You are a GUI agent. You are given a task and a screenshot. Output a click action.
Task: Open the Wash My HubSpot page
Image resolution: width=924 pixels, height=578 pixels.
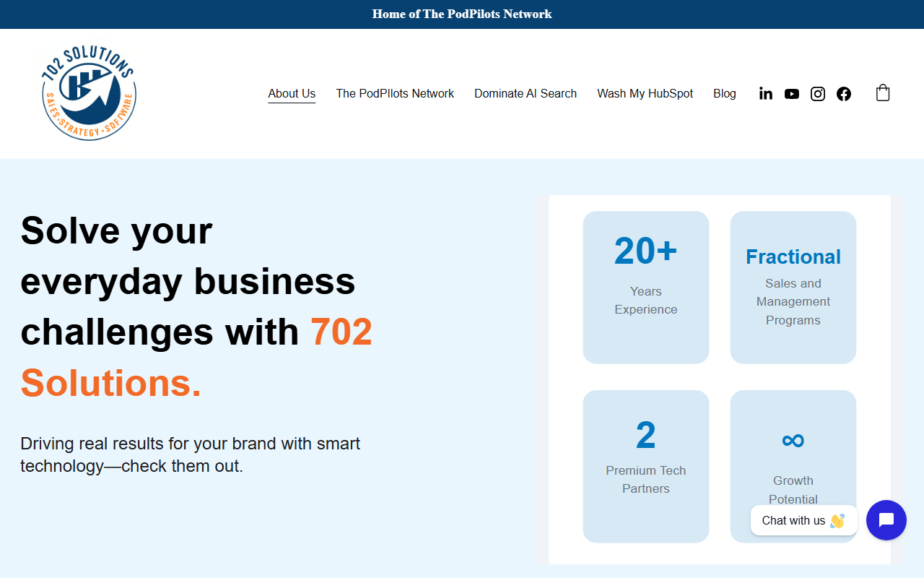(645, 93)
